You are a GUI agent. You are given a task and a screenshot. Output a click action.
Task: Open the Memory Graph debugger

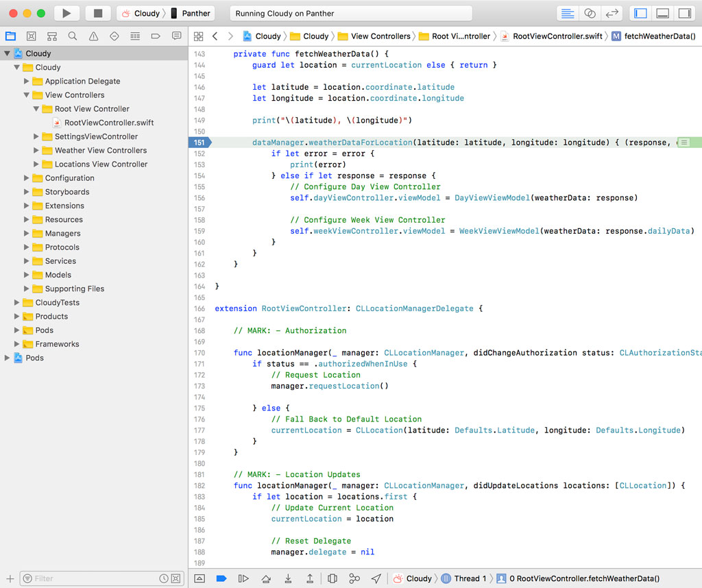(x=354, y=578)
